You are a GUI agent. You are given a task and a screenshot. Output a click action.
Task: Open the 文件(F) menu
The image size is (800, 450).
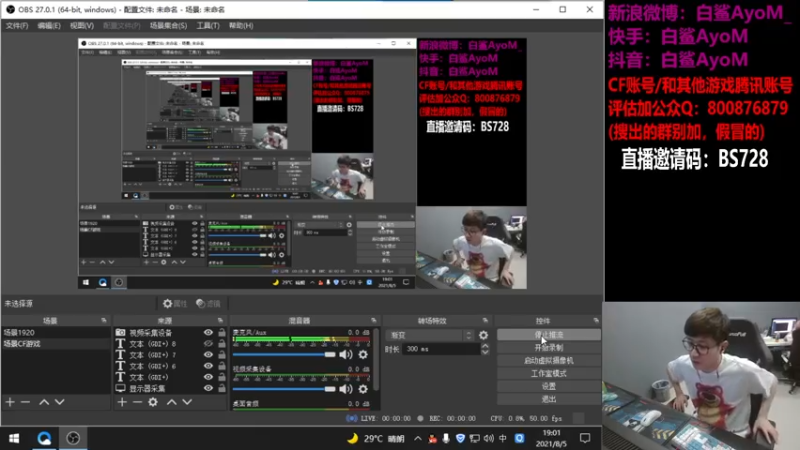click(17, 26)
